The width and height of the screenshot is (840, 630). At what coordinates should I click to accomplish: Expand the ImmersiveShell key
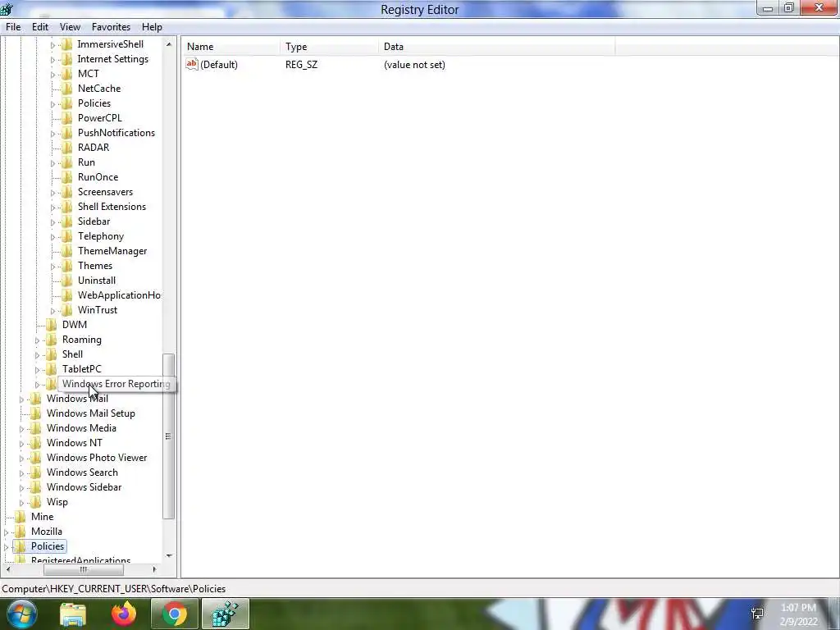pos(52,45)
